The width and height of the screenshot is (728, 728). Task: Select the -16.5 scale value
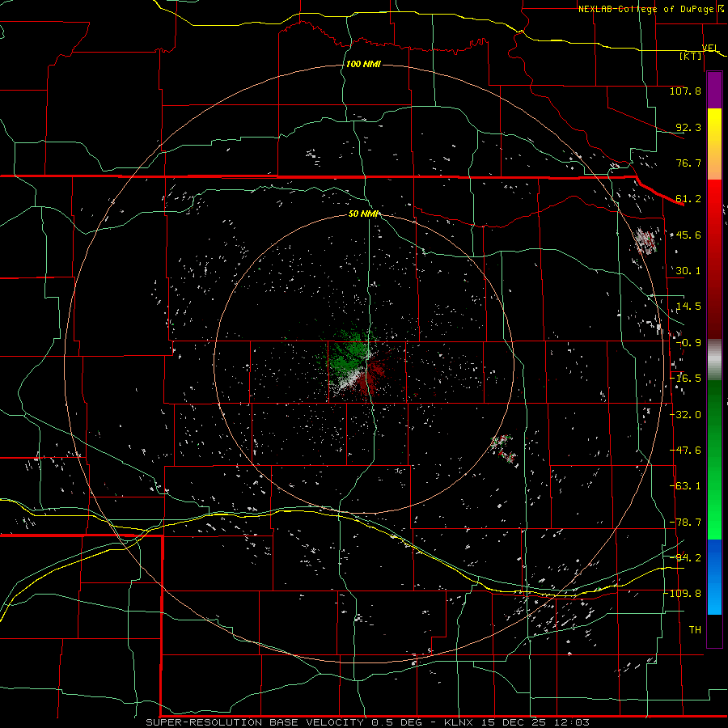tap(685, 379)
